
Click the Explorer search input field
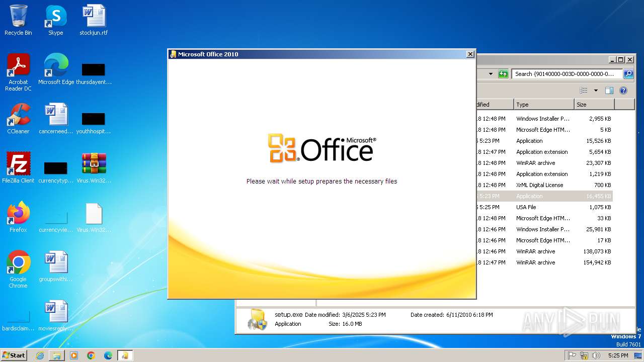pyautogui.click(x=567, y=74)
